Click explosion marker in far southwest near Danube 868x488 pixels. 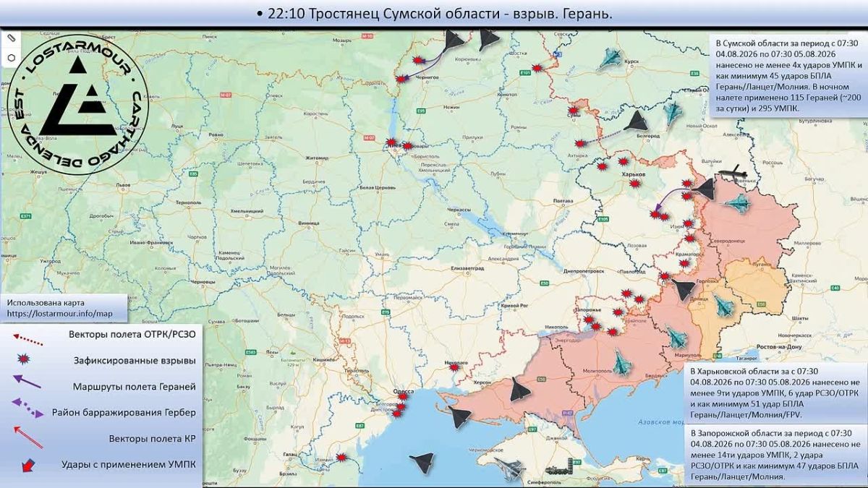pos(341,457)
